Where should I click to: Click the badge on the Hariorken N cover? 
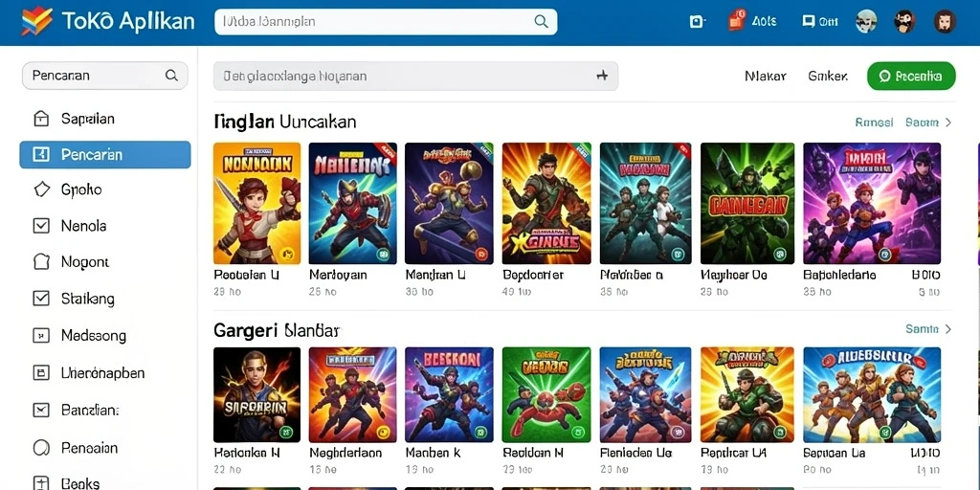click(287, 431)
